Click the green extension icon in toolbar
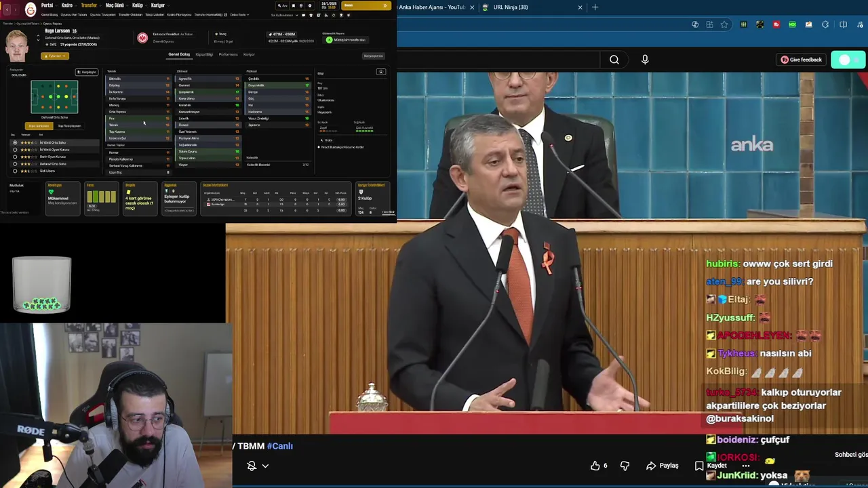The width and height of the screenshot is (868, 488). coord(792,24)
